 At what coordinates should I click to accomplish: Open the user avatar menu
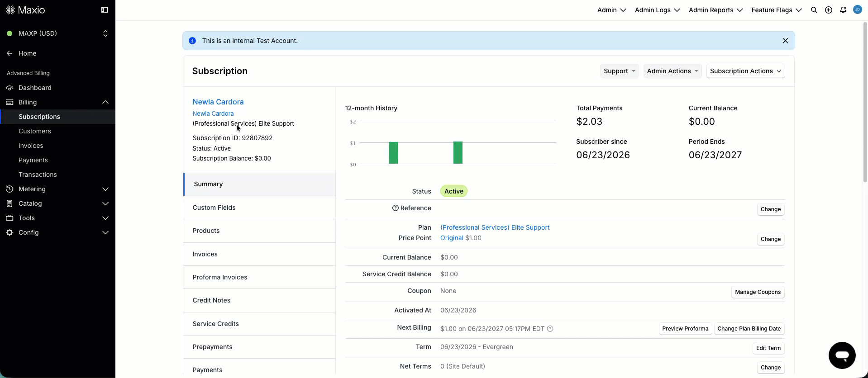[857, 9]
